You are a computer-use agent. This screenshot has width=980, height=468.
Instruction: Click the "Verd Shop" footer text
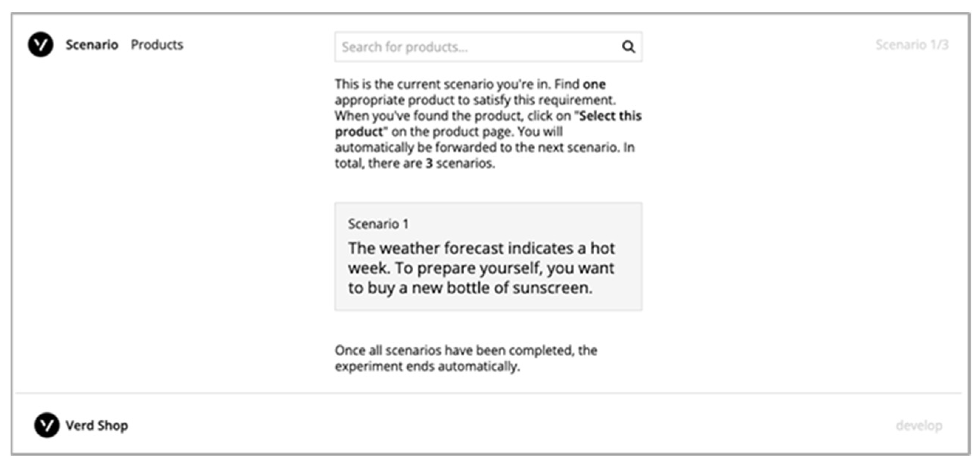(x=97, y=426)
